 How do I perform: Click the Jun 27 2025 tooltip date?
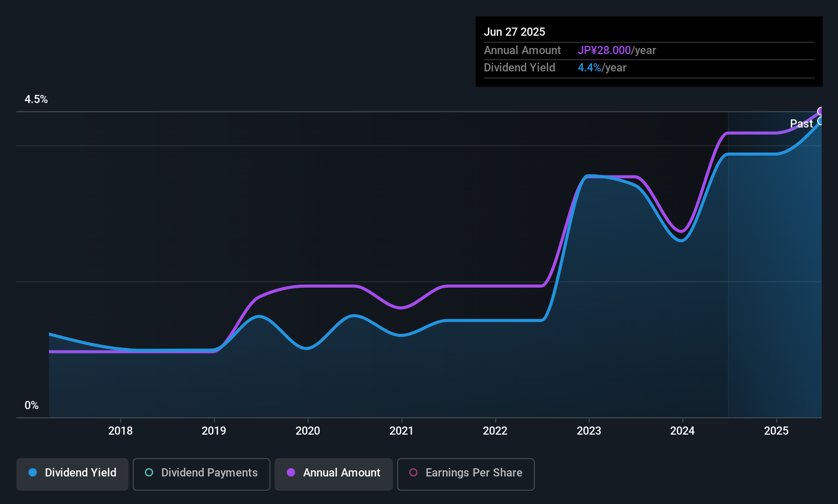pos(514,32)
